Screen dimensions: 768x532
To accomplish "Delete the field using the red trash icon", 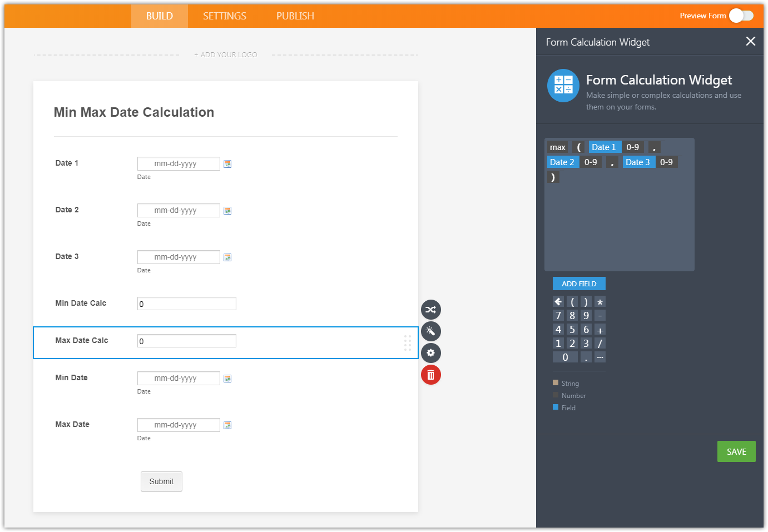I will coord(431,375).
